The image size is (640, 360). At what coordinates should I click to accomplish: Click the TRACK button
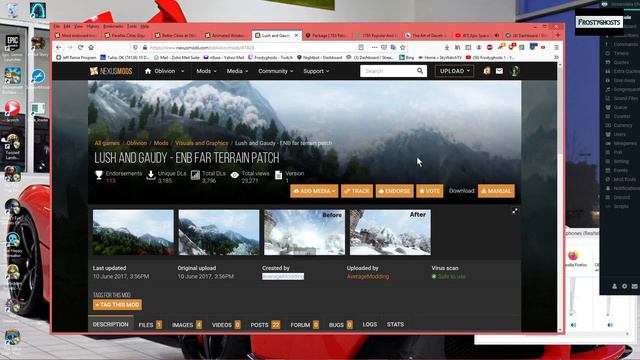(357, 191)
